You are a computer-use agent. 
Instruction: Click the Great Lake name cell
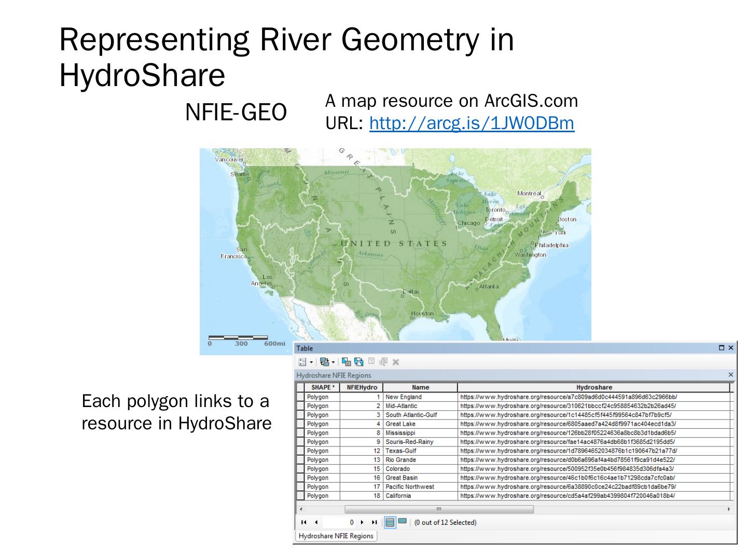[420, 424]
